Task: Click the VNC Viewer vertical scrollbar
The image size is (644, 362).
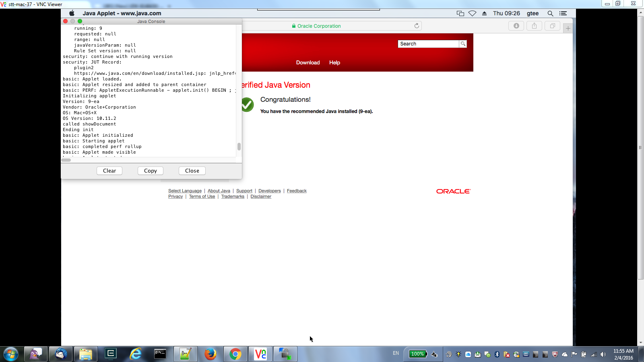Action: pyautogui.click(x=641, y=147)
